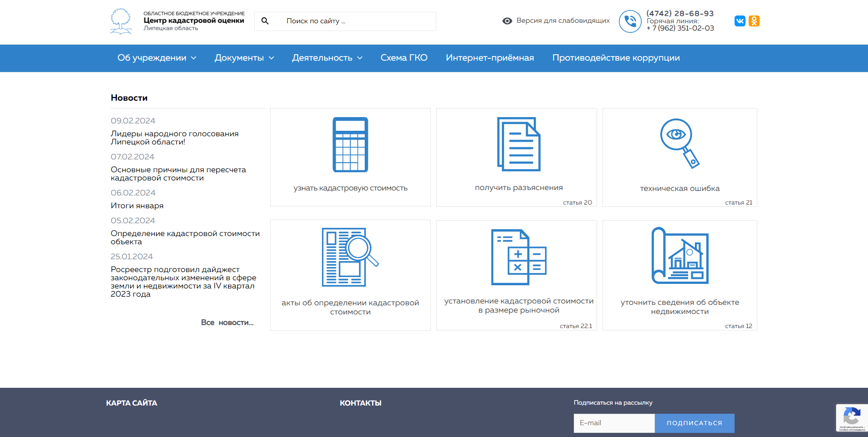
Task: Click the calculator cadastral value icon
Action: coord(350,144)
